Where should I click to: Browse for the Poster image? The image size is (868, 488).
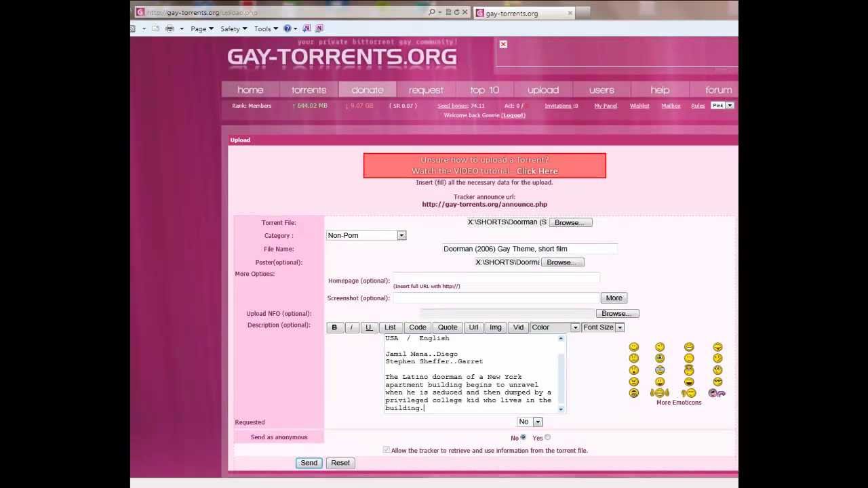(562, 262)
